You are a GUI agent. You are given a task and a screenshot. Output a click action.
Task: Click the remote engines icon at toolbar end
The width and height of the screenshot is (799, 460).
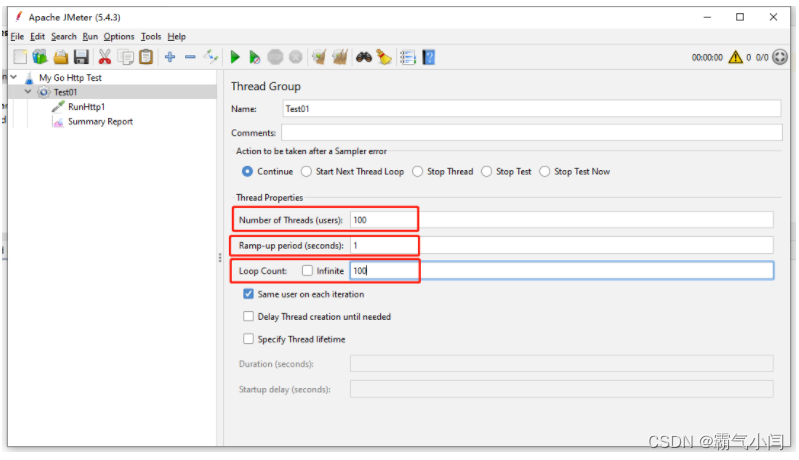tap(780, 57)
